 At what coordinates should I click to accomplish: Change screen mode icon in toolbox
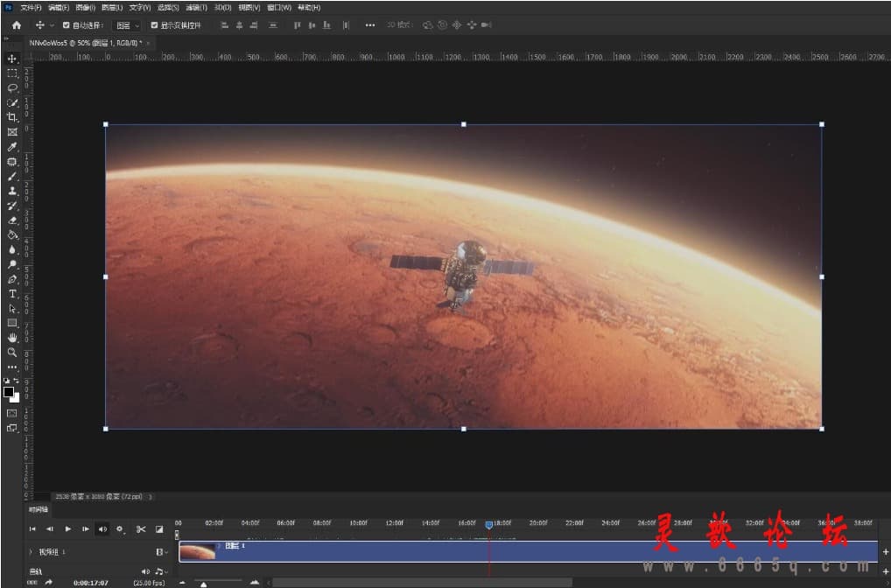click(x=12, y=428)
